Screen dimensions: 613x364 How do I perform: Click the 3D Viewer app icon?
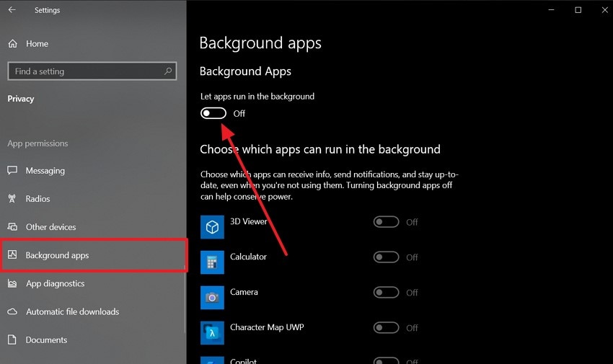[x=212, y=228]
